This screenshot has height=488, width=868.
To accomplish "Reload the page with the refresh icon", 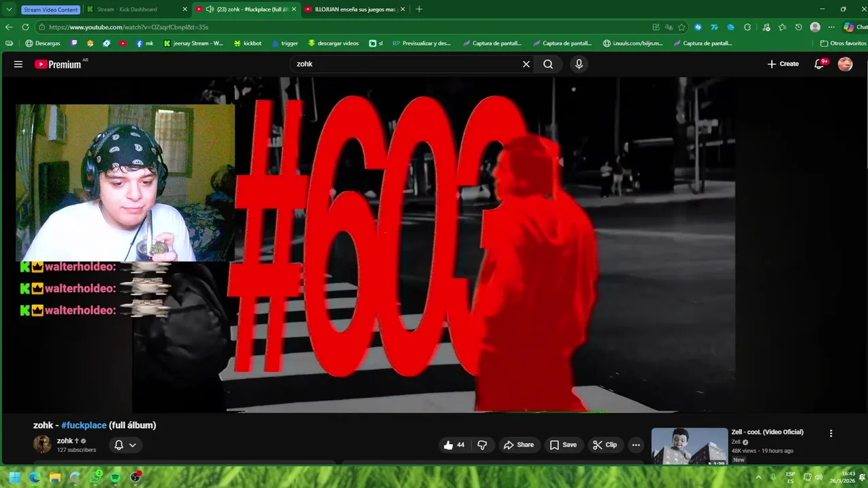I will pyautogui.click(x=25, y=27).
